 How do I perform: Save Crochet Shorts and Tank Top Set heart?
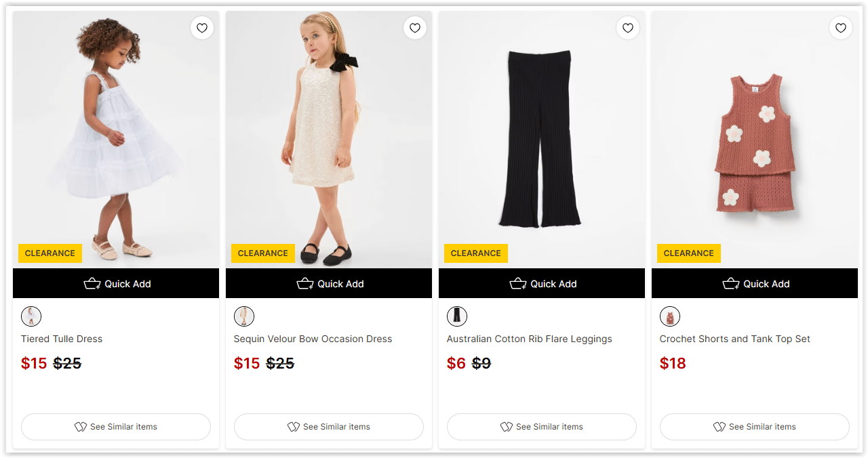841,28
